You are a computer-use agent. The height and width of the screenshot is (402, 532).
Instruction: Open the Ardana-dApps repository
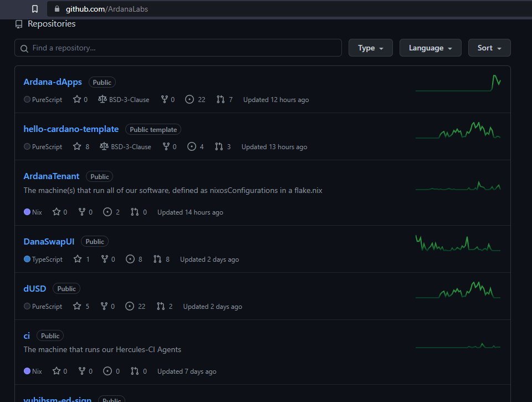53,82
